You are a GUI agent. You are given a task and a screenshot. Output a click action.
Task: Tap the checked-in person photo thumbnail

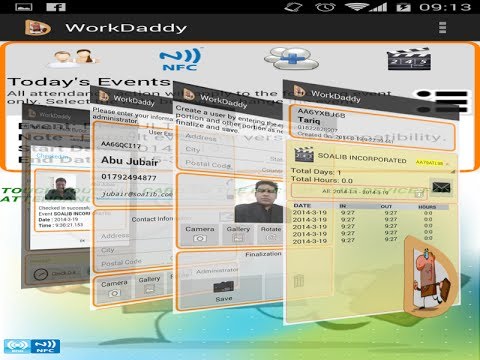click(x=60, y=189)
